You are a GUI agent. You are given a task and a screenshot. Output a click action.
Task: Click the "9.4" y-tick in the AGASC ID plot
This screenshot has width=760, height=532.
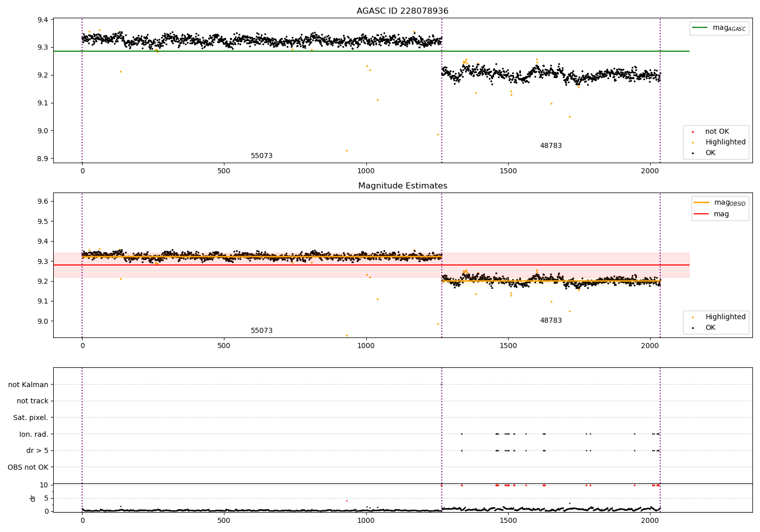tap(43, 20)
